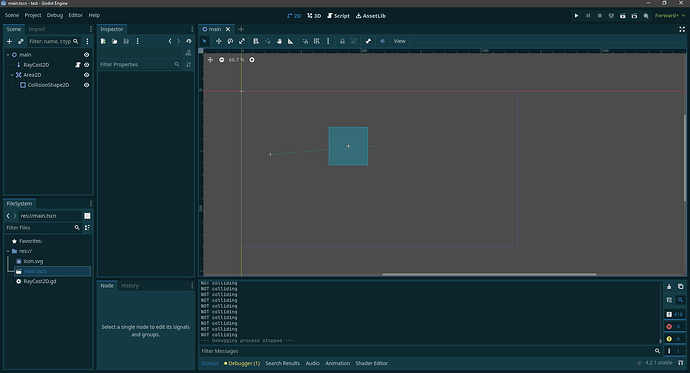Screen dimensions: 690x373
Task: Toggle visibility of RayCast2D node
Action: 87,65
